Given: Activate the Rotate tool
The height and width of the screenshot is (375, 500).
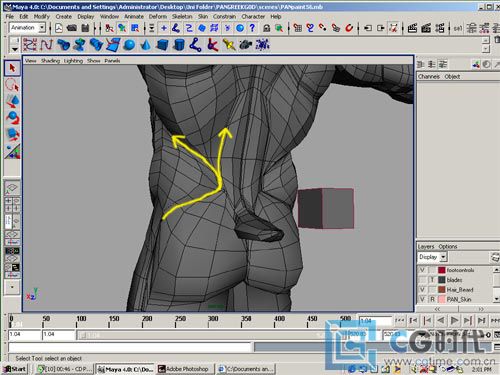Looking at the screenshot, I should pyautogui.click(x=12, y=118).
